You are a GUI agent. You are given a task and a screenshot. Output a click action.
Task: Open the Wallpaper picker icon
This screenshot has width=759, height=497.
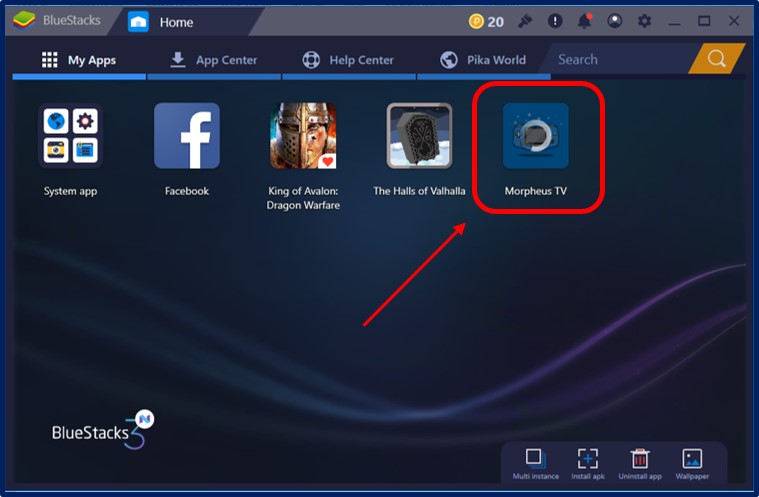[x=692, y=458]
